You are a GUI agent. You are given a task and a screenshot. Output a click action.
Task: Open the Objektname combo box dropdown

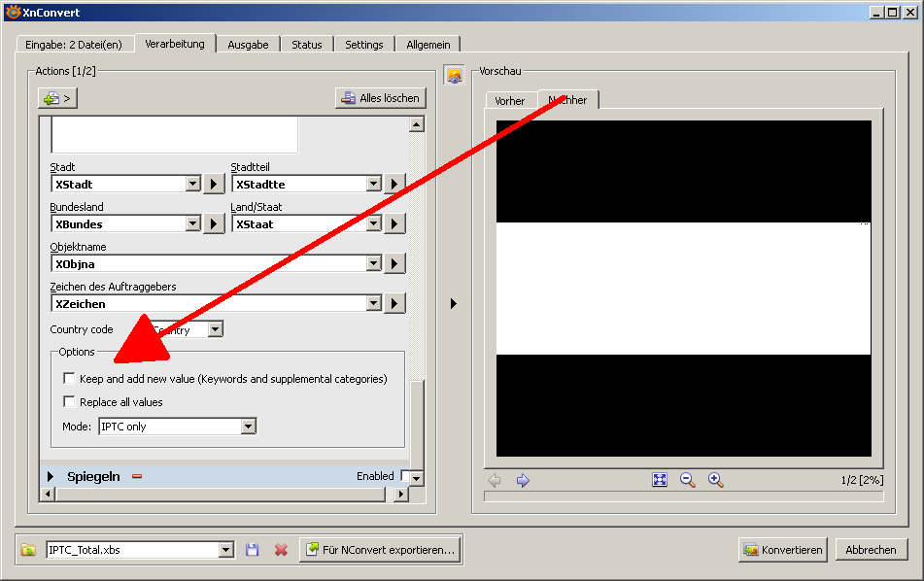374,263
